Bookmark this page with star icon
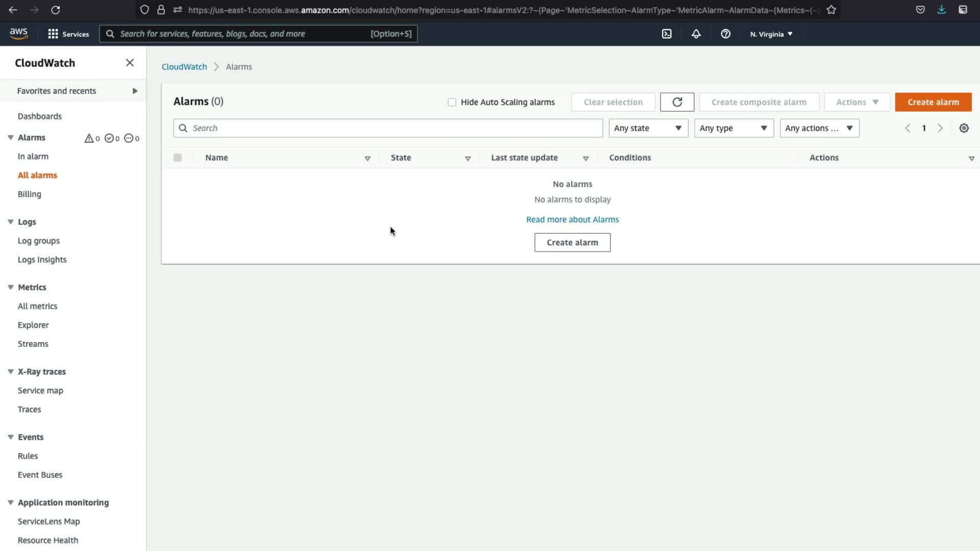The image size is (980, 551). click(x=831, y=10)
